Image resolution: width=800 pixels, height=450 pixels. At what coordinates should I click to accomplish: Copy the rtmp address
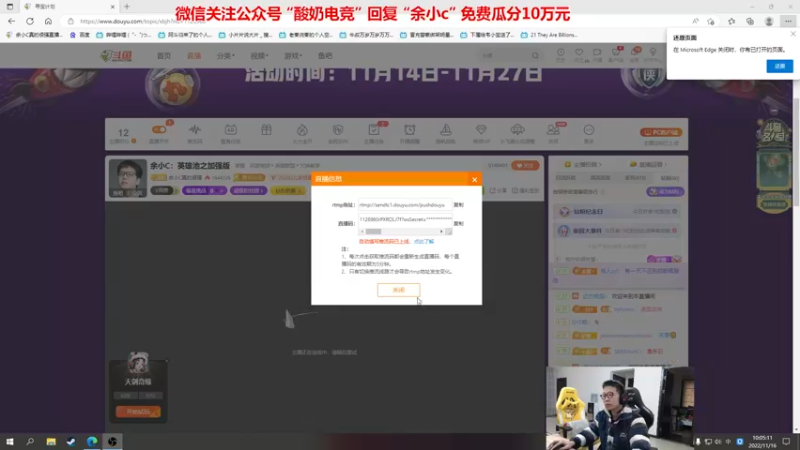click(459, 205)
